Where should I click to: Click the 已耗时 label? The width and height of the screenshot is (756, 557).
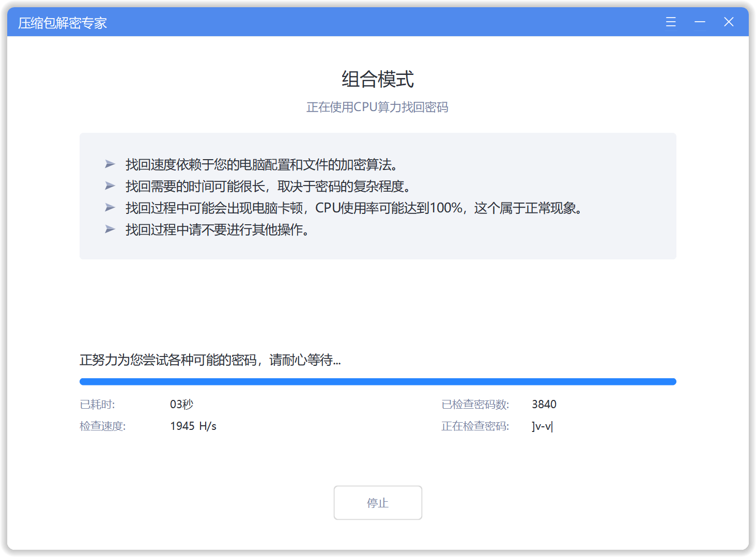tap(98, 405)
